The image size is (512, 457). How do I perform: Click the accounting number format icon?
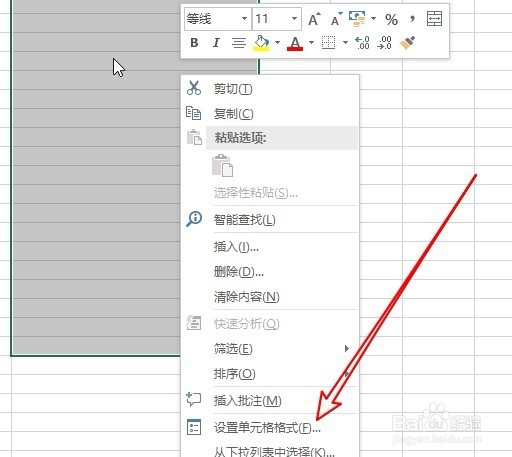[x=357, y=19]
